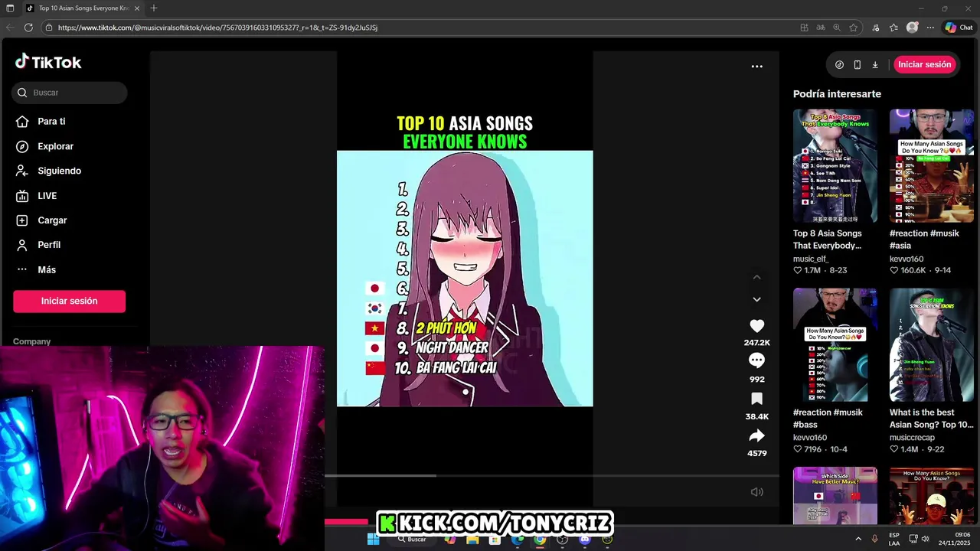
Task: Toggle video volume speaker icon
Action: pyautogui.click(x=756, y=492)
